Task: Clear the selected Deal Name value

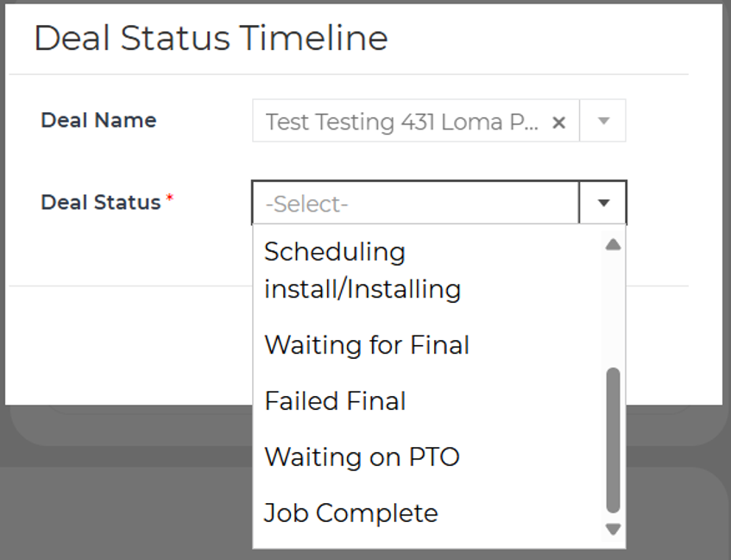Action: point(558,123)
